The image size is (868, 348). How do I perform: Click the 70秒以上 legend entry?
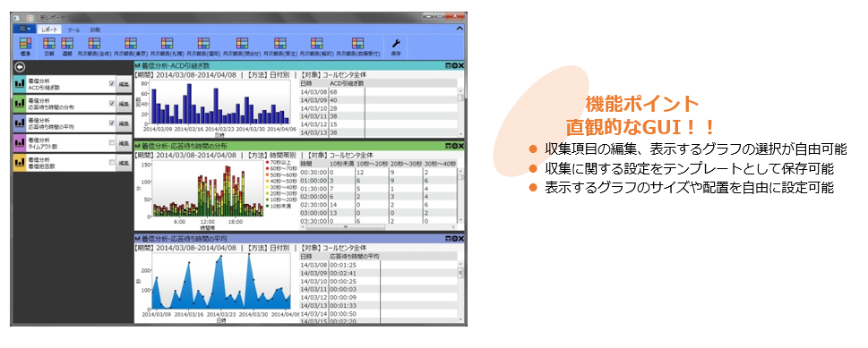point(279,164)
